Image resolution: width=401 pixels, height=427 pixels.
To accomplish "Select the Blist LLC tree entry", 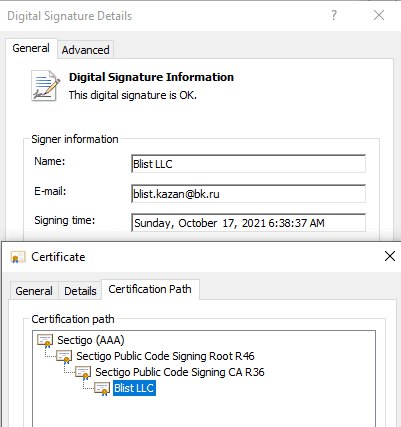I will coord(134,388).
